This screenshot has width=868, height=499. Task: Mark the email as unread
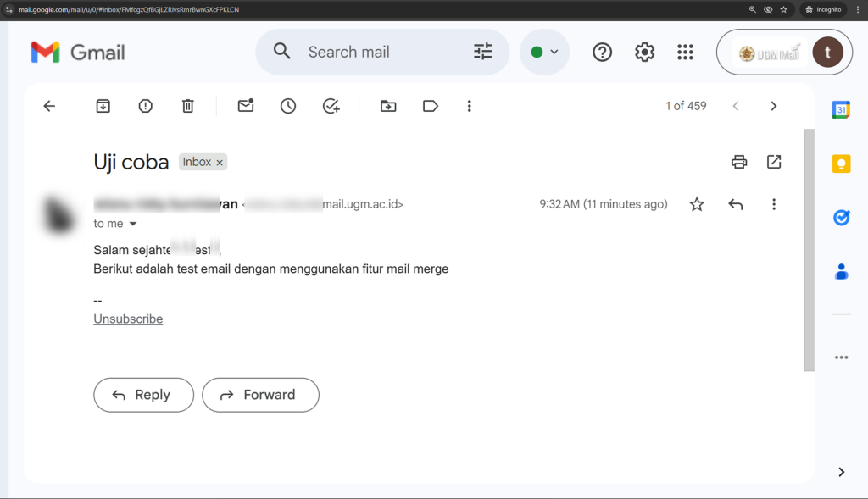[x=246, y=106]
